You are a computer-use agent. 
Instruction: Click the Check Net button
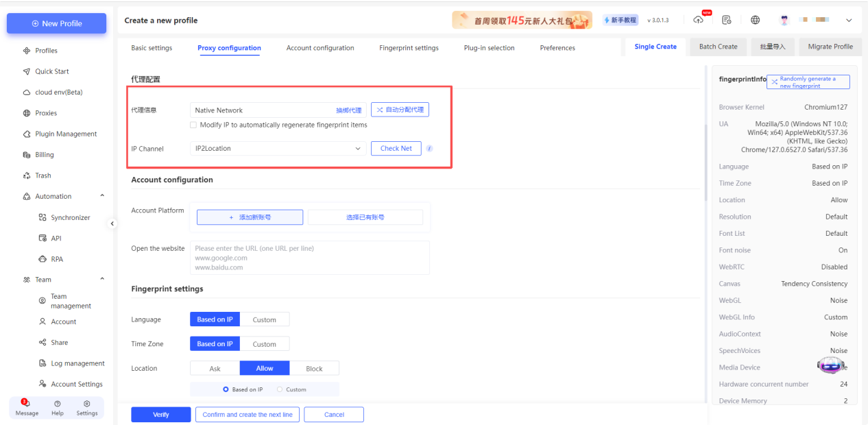tap(396, 149)
